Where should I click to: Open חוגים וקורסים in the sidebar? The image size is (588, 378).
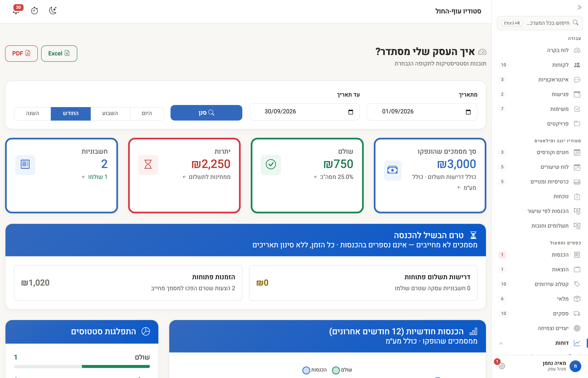tap(540, 152)
